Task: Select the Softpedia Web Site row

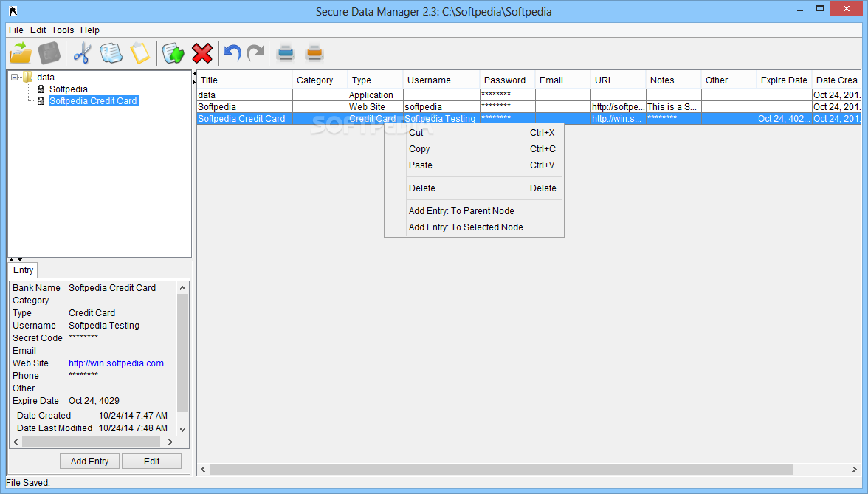Action: point(528,107)
